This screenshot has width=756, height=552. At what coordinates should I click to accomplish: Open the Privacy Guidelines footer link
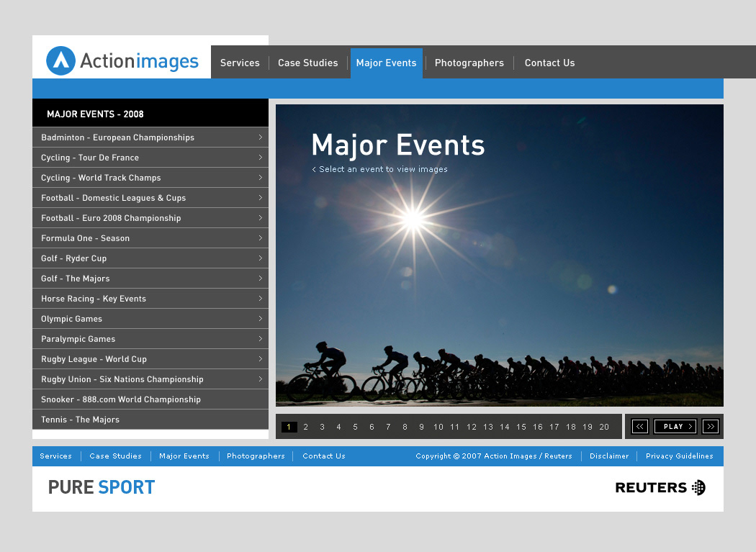[x=679, y=456]
